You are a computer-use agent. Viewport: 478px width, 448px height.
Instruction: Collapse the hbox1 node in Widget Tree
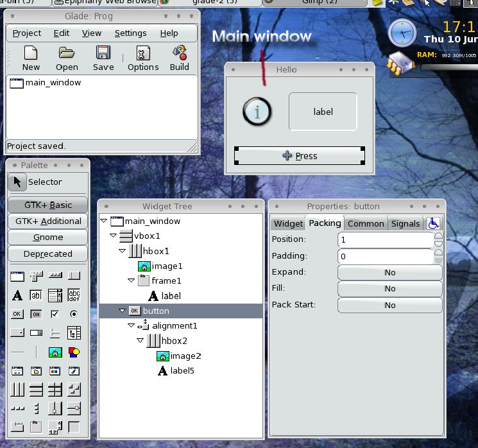[x=123, y=251]
